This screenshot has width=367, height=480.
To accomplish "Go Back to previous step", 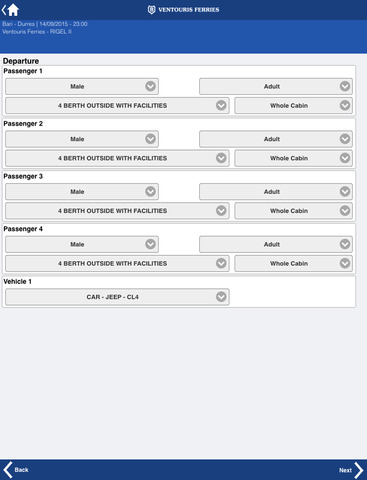I will point(16,470).
